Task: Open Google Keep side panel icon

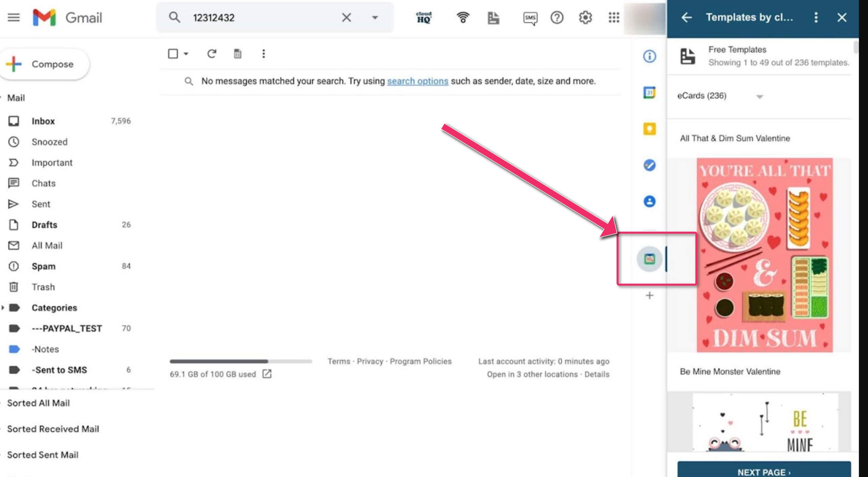Action: (x=649, y=129)
